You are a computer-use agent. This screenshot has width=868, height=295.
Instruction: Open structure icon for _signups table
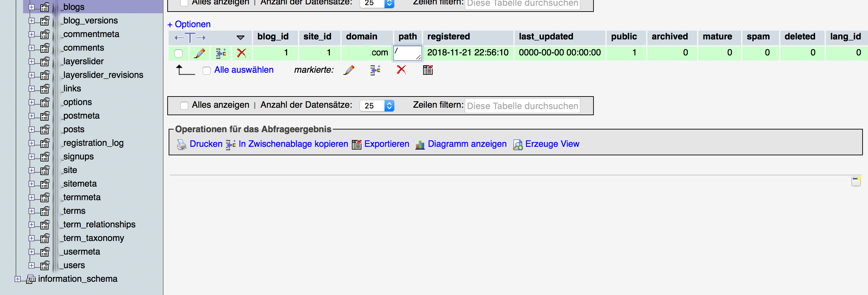pos(45,157)
